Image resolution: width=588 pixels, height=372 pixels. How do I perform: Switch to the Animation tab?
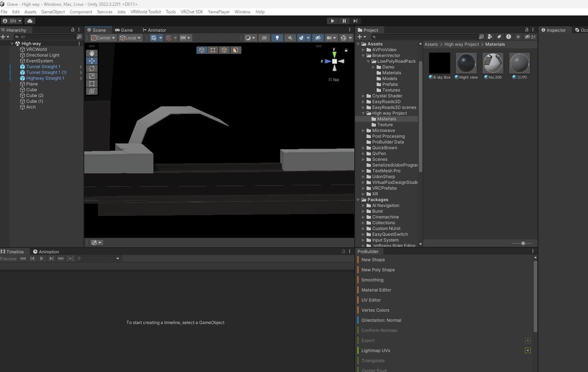[x=46, y=252]
